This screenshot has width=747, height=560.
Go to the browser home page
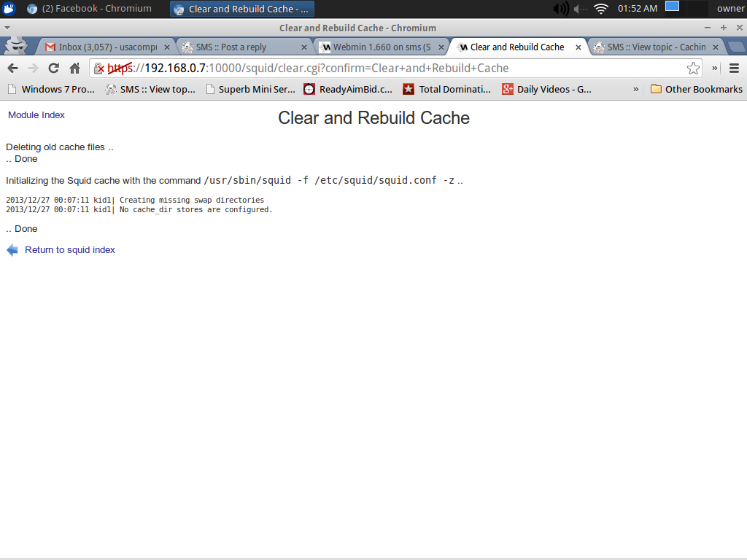(x=74, y=69)
